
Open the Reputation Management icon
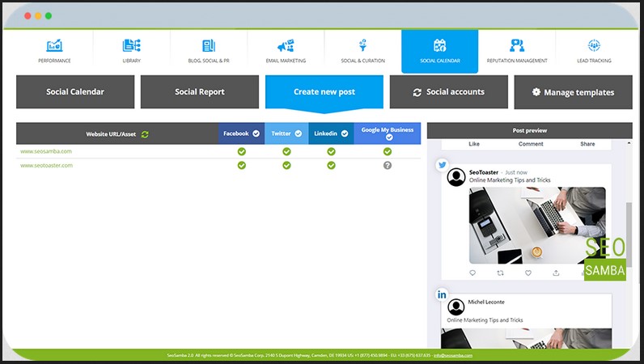pos(517,45)
